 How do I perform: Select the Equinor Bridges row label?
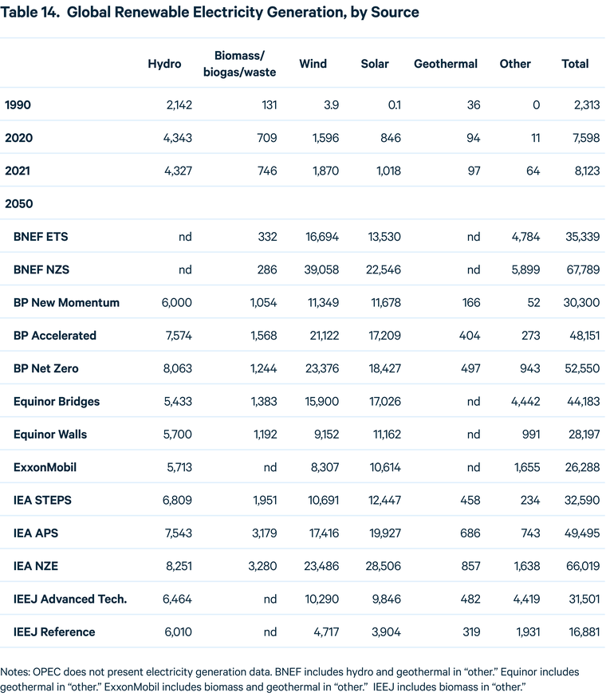coord(57,402)
